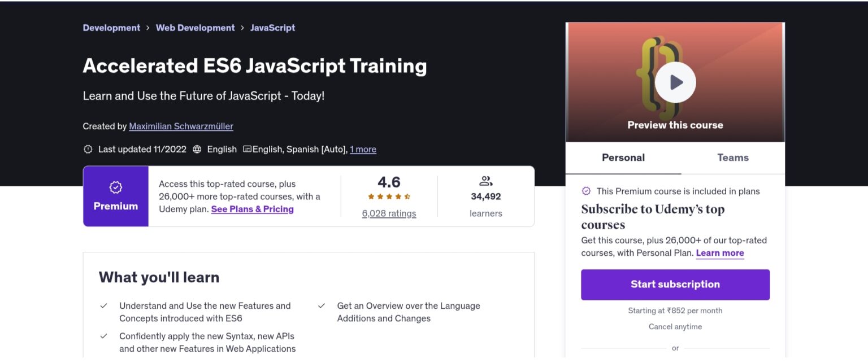Click the globe language icon

point(197,150)
